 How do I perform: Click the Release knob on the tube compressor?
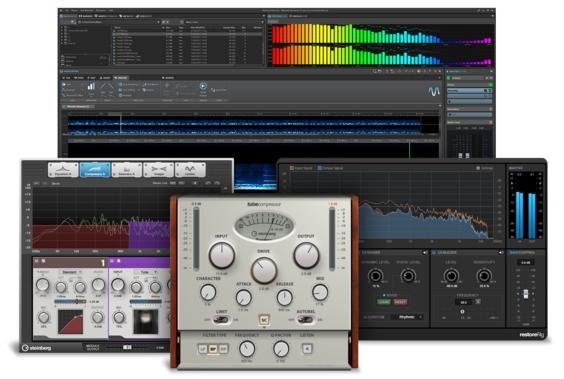click(x=284, y=298)
